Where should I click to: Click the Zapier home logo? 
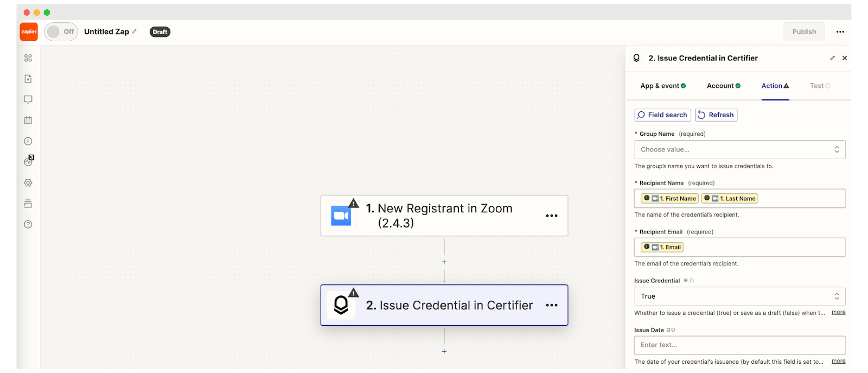[x=29, y=31]
